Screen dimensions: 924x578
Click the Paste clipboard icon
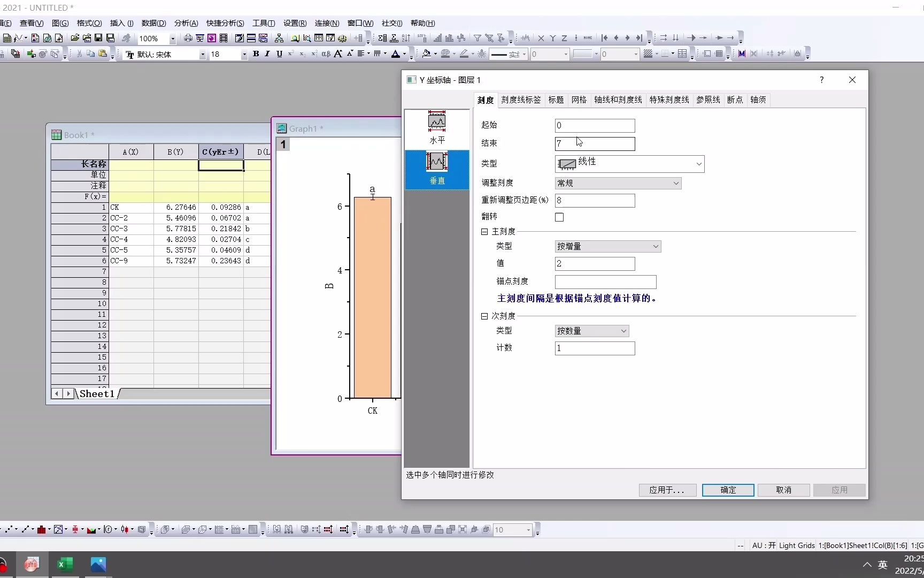(x=103, y=54)
